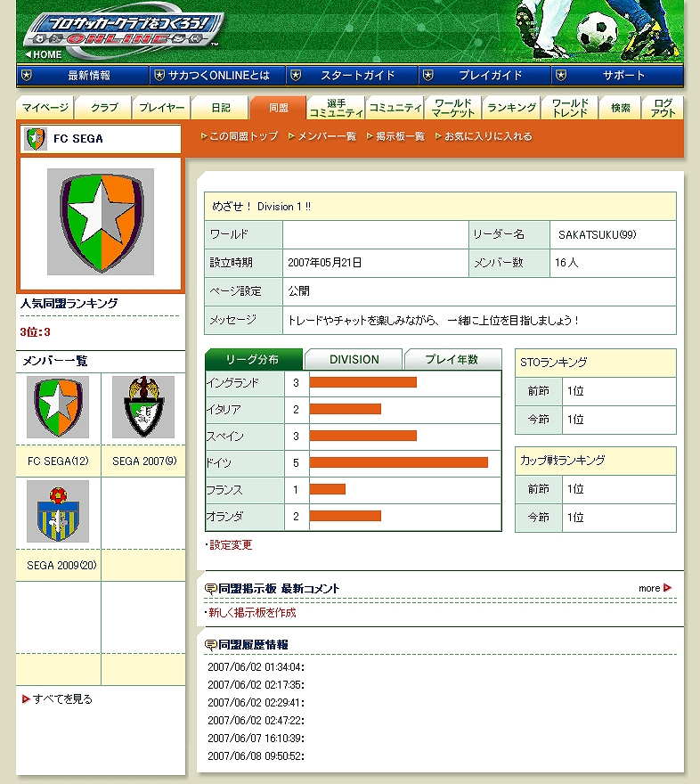Switch to the DIVISION tab
This screenshot has height=784, width=700.
[354, 360]
